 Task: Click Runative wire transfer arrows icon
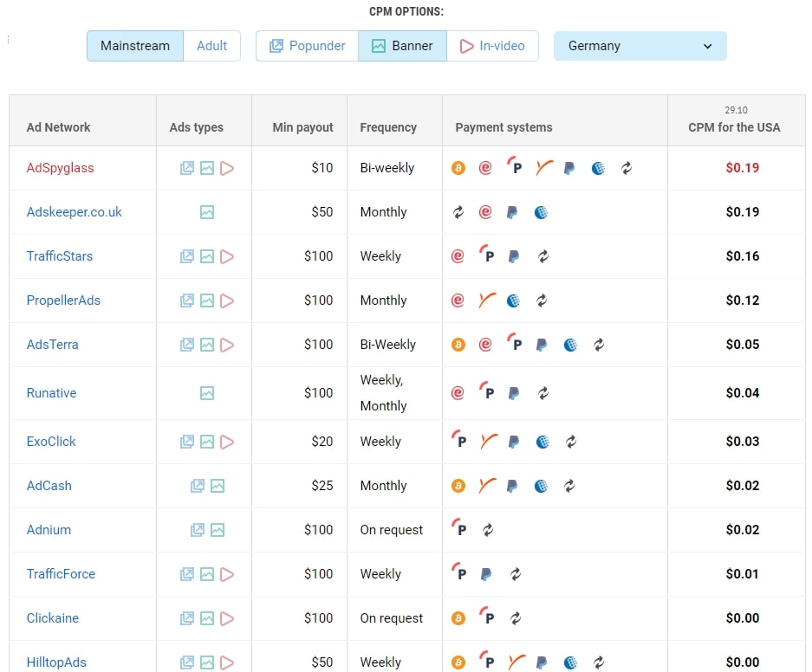click(x=543, y=393)
